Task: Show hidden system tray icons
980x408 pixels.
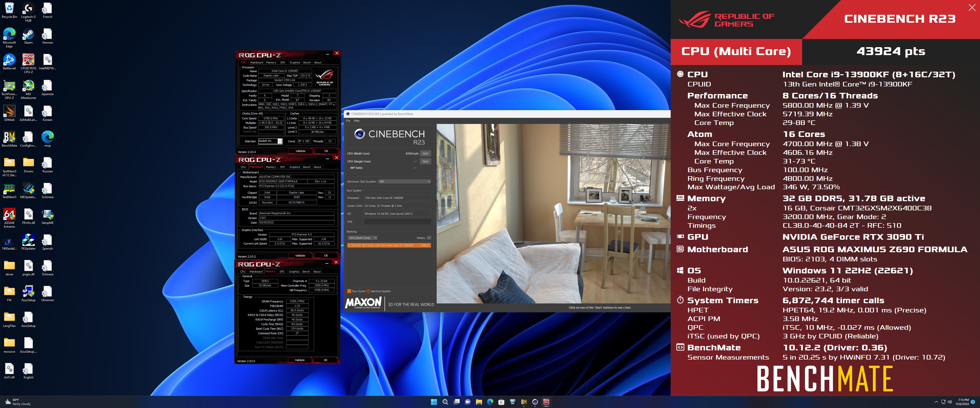Action: [x=936, y=402]
